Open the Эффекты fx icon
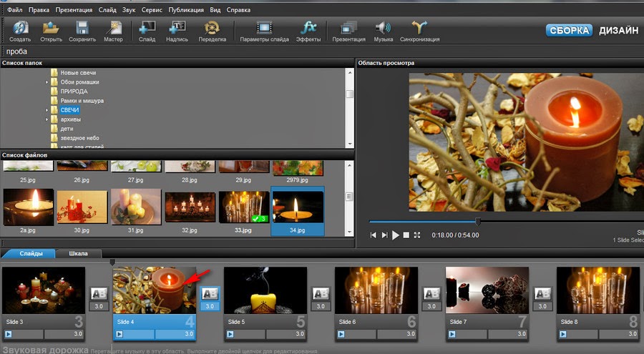The width and height of the screenshot is (644, 354). pyautogui.click(x=308, y=27)
